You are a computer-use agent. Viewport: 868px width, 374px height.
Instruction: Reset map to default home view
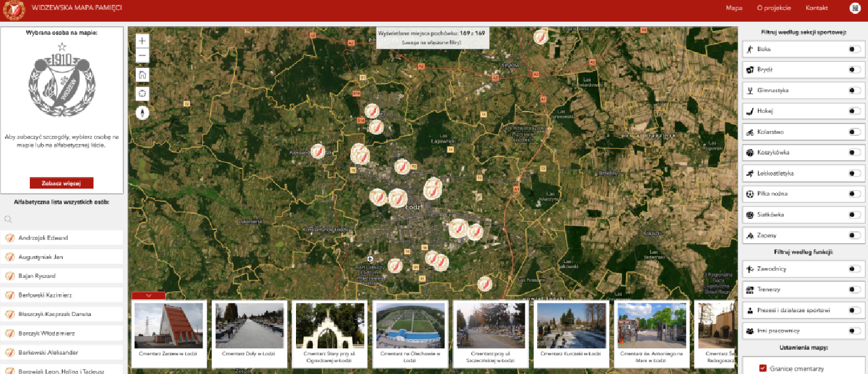(x=142, y=75)
